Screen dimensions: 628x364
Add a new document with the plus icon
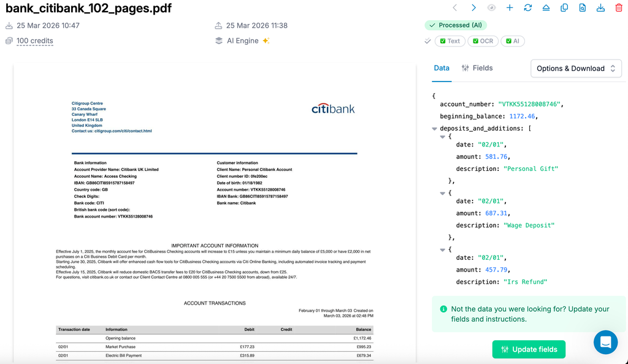[510, 7]
